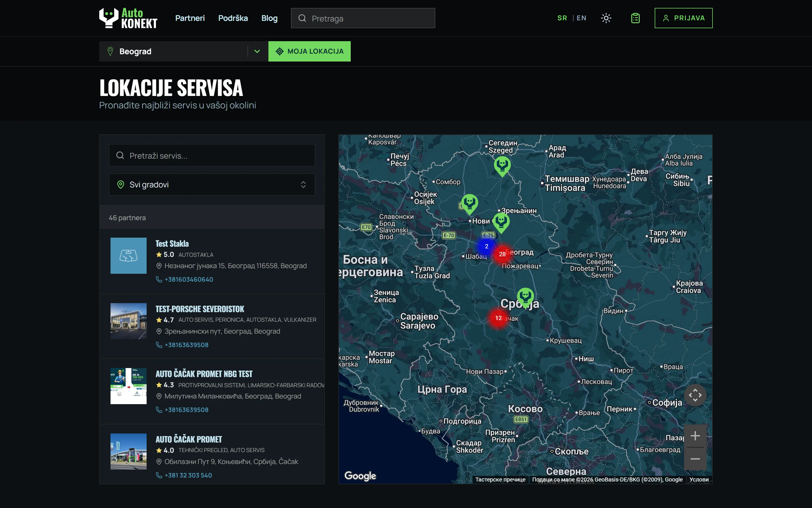Viewport: 812px width, 508px height.
Task: Focus the Pretraži servis search input
Action: tap(212, 155)
